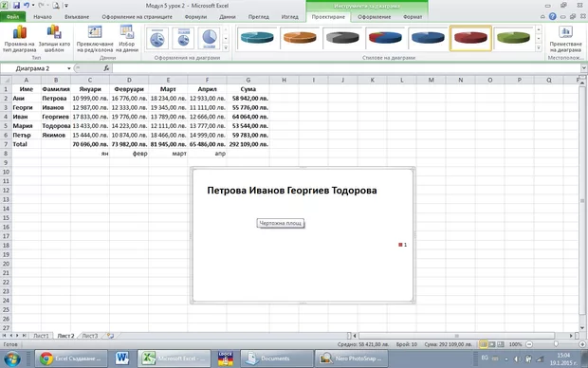Viewport: 588px width, 368px height.
Task: Click Change Chart Type icon (Промяна на тип диаграма)
Action: pyautogui.click(x=20, y=38)
